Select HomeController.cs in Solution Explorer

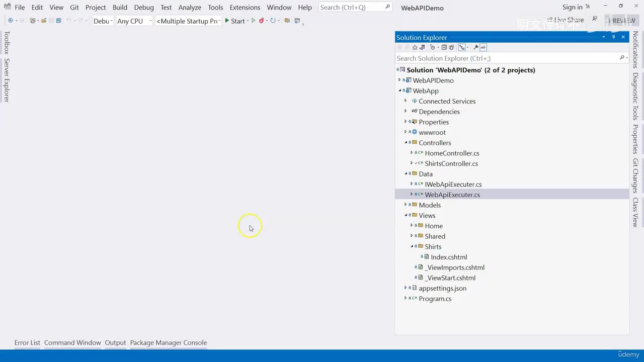pyautogui.click(x=452, y=153)
